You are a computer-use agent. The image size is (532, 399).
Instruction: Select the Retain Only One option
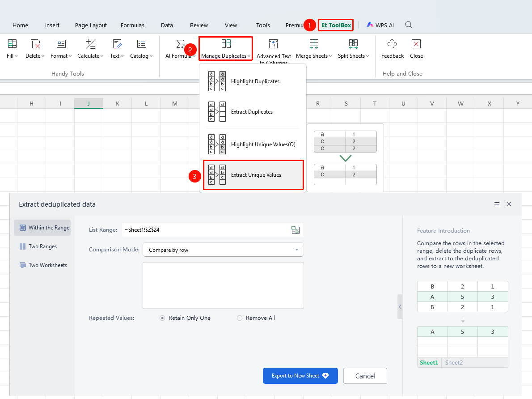185,318
